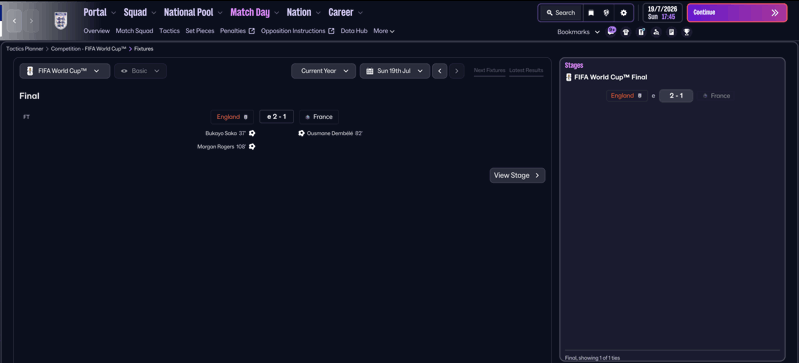
Task: Click Ousmane Dembélé goal ball icon
Action: tap(302, 133)
